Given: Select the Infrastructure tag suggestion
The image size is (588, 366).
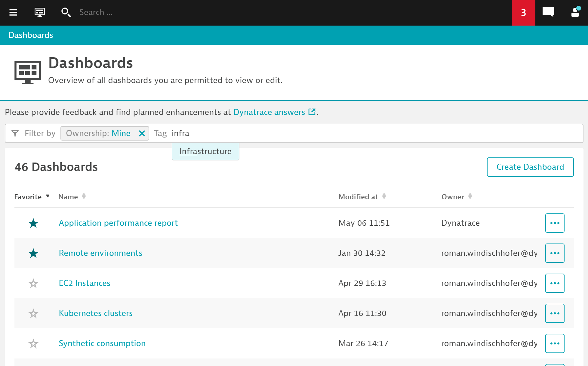Looking at the screenshot, I should coord(205,151).
